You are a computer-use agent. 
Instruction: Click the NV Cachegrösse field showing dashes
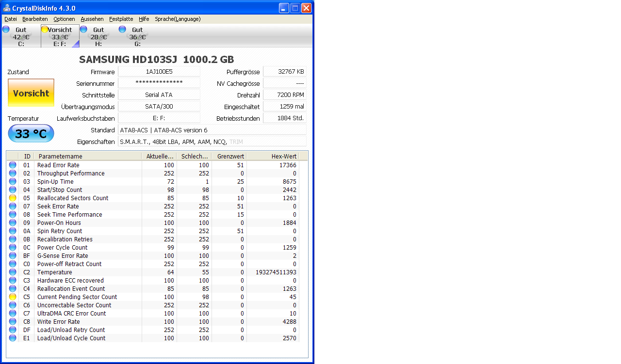coord(285,83)
